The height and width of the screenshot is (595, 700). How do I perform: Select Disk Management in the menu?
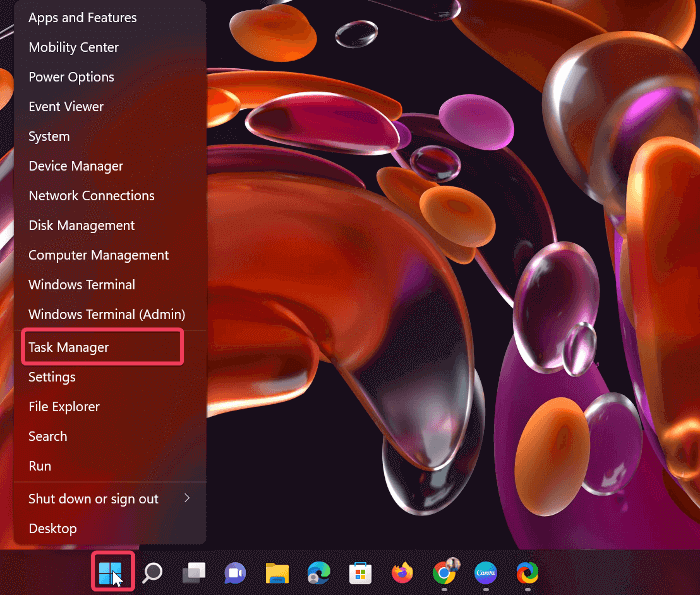point(82,225)
